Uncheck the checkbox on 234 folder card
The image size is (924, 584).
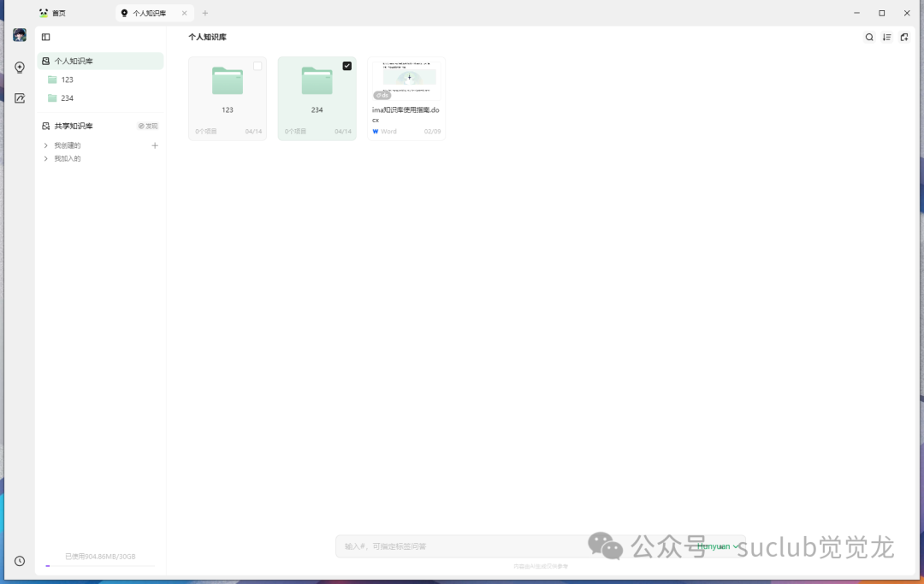coord(347,66)
